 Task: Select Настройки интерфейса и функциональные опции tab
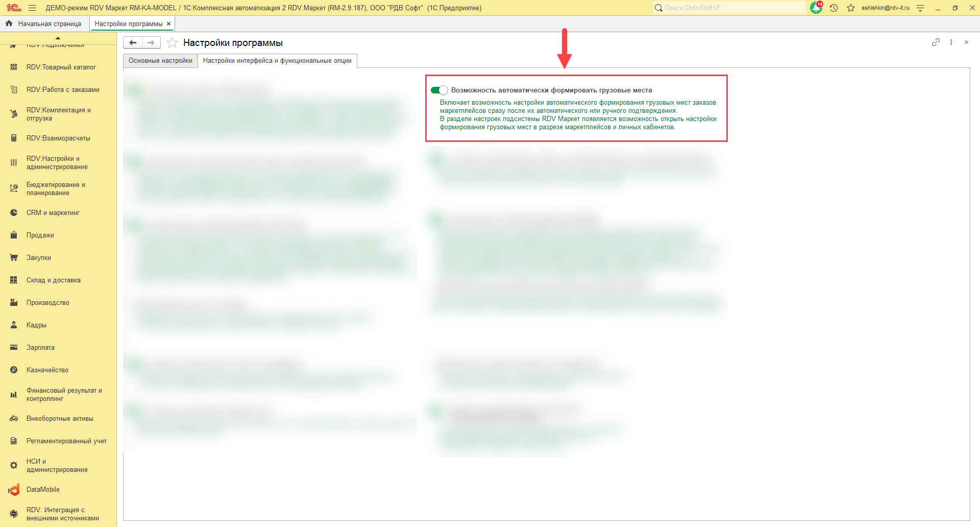tap(277, 61)
